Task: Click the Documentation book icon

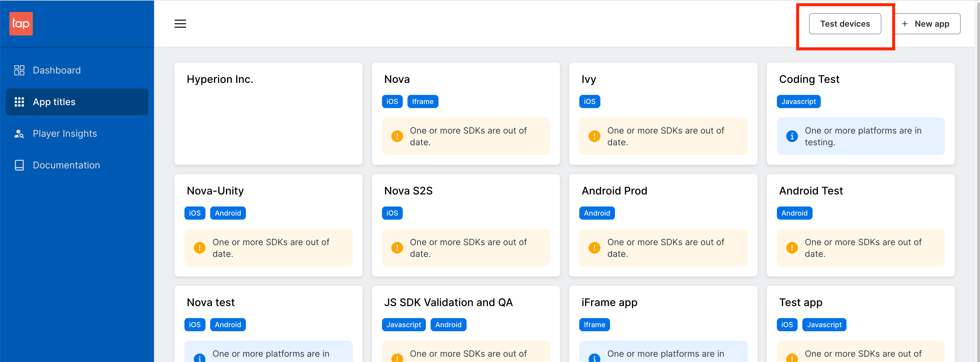Action: [x=19, y=165]
